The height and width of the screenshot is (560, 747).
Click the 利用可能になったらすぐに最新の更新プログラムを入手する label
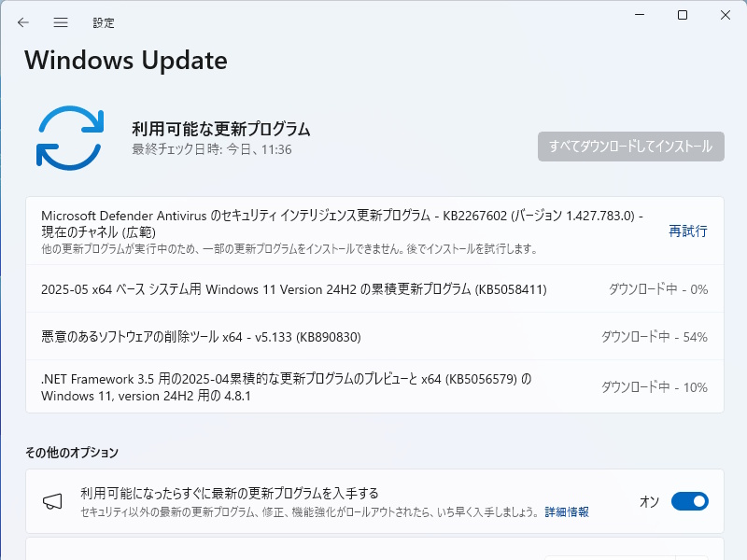coord(229,494)
